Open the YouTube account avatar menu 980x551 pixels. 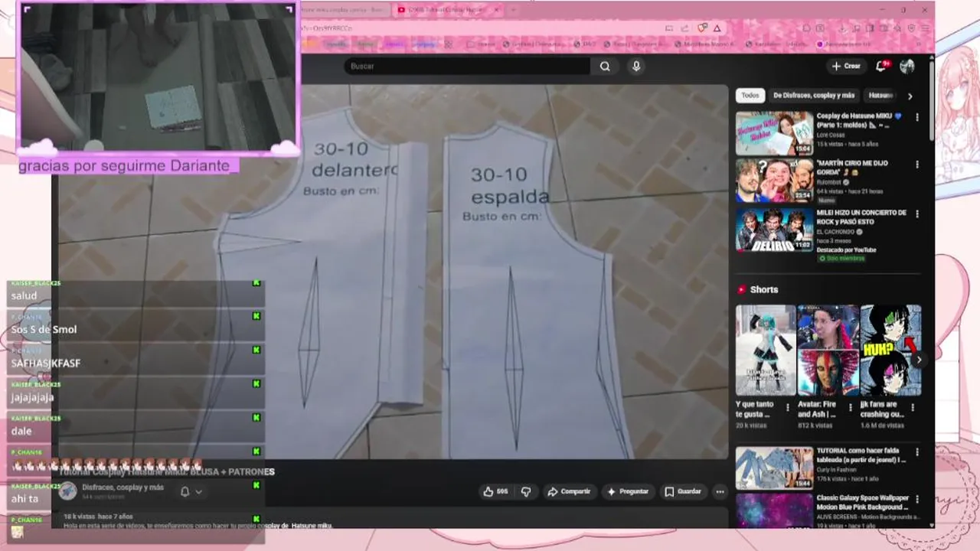[x=907, y=67]
